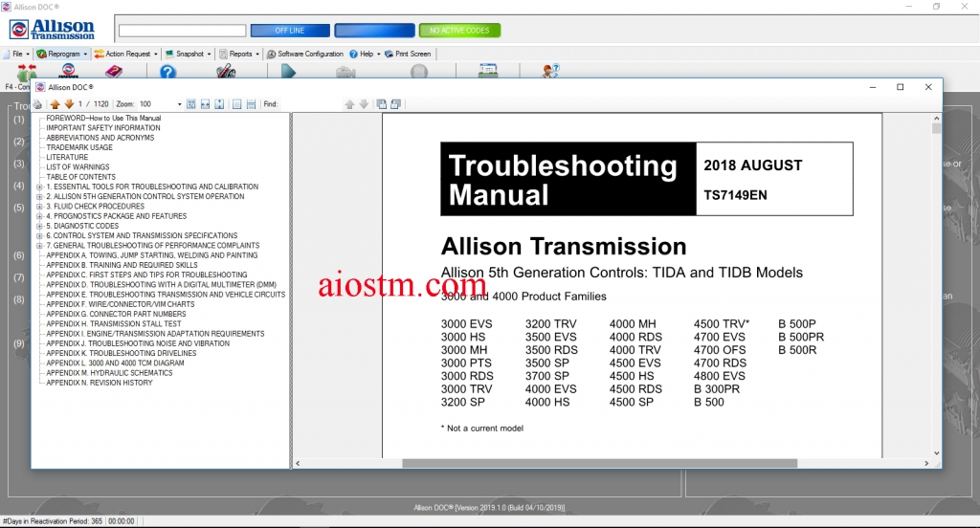Click the find previous gray up arrow
The image size is (980, 528).
[350, 104]
